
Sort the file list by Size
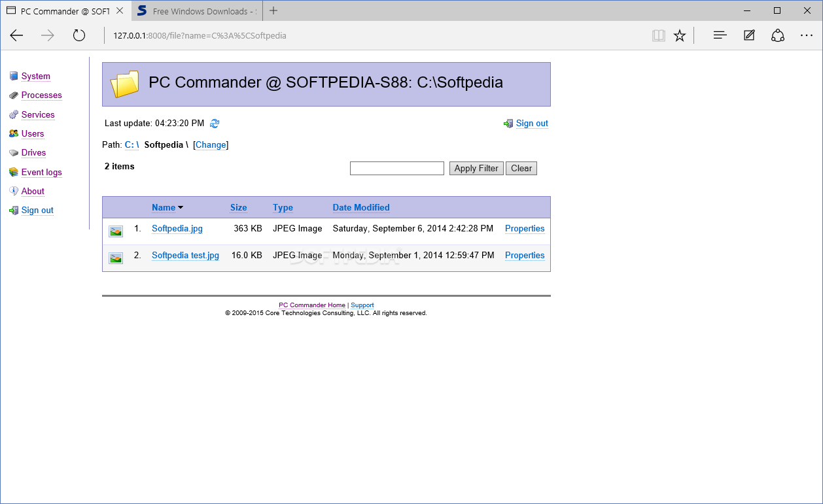click(x=239, y=207)
